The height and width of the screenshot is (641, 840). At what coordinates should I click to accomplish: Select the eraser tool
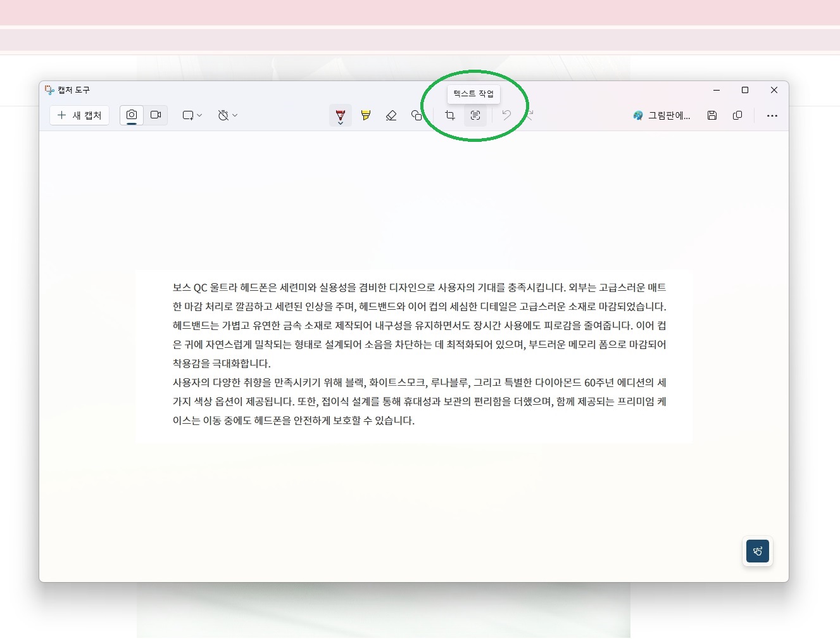coord(391,115)
